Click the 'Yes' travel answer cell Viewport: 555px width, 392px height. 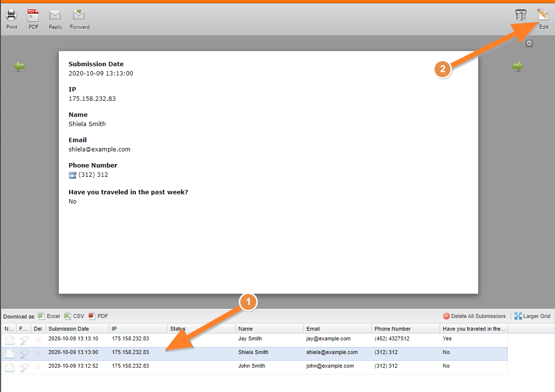coord(447,338)
